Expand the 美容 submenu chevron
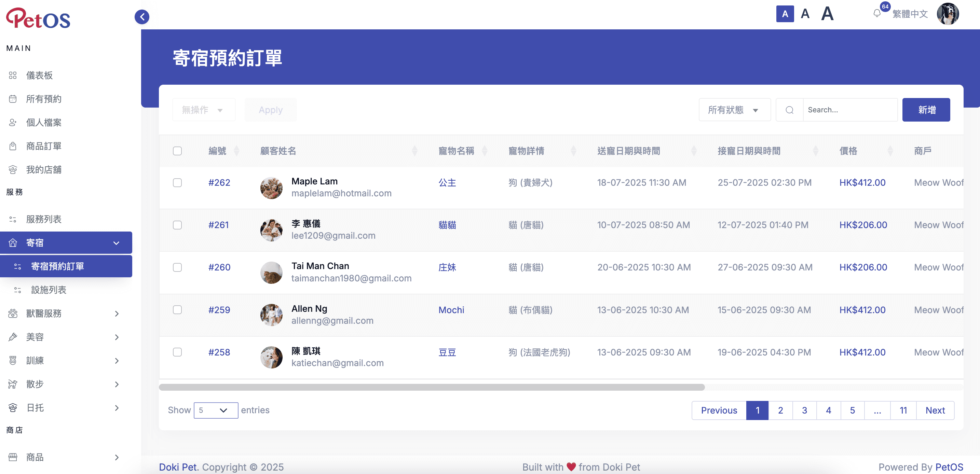The image size is (980, 474). [117, 337]
